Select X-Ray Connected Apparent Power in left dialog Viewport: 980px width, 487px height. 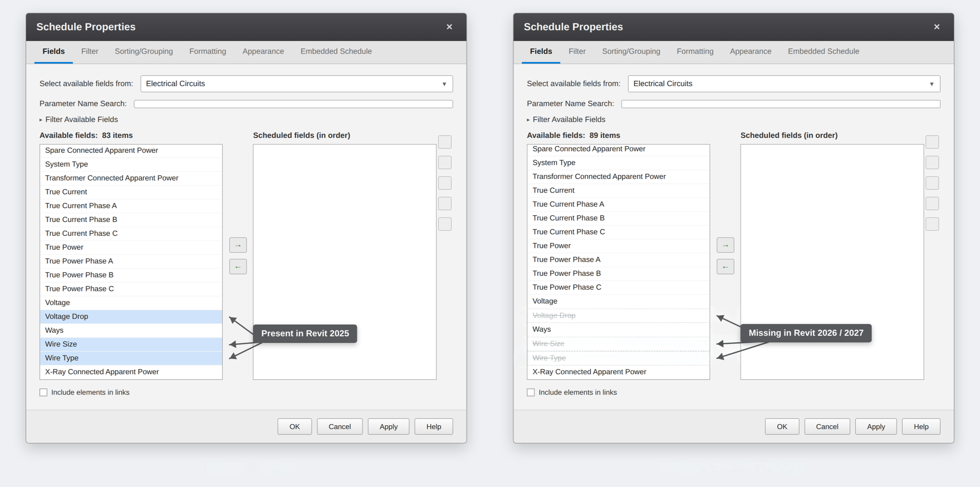[x=131, y=372]
